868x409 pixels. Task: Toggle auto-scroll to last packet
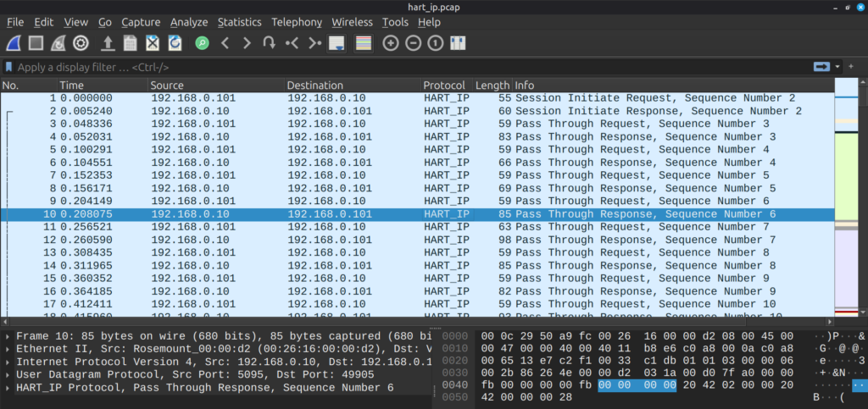point(337,43)
